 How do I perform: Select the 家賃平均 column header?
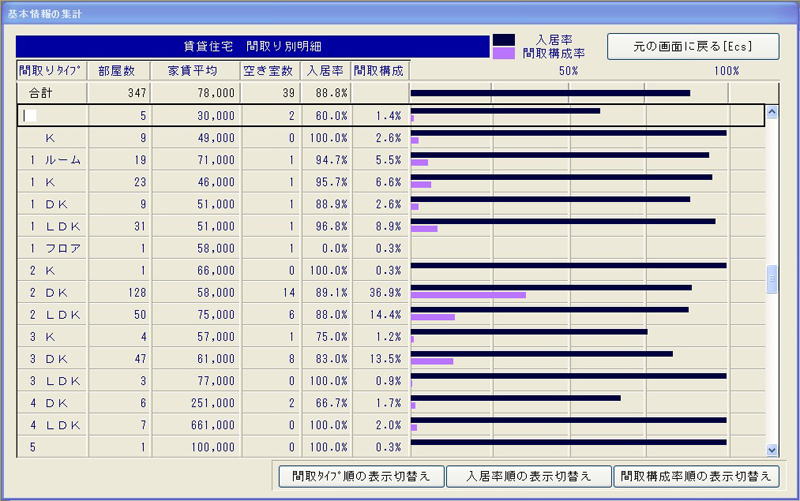click(194, 71)
